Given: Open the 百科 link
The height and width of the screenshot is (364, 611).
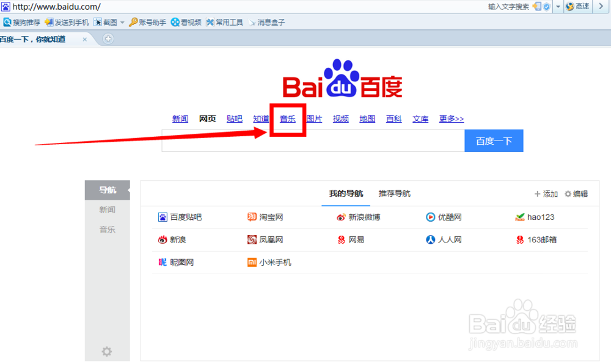Looking at the screenshot, I should tap(393, 118).
